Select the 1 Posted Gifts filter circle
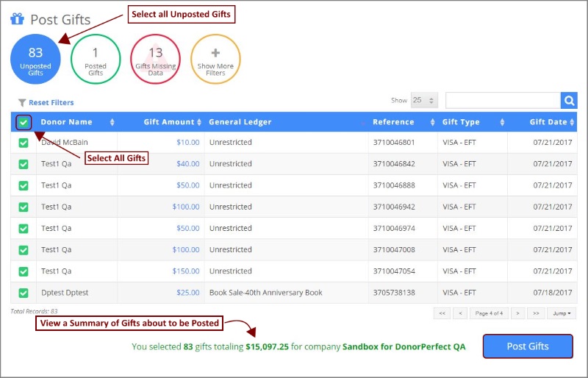The width and height of the screenshot is (588, 378). 96,59
